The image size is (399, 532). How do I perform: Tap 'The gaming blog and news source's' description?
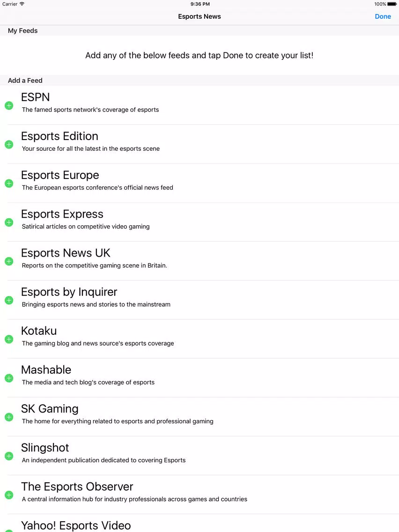click(x=98, y=343)
